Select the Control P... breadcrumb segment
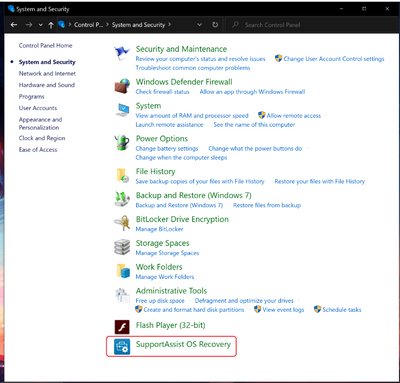This screenshot has width=400, height=383. tap(88, 25)
